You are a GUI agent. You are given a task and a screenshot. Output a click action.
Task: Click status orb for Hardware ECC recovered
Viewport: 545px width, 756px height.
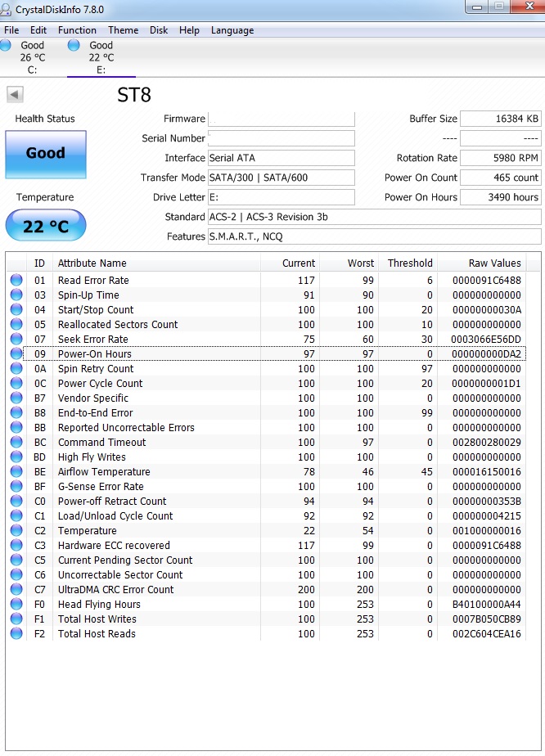16,545
